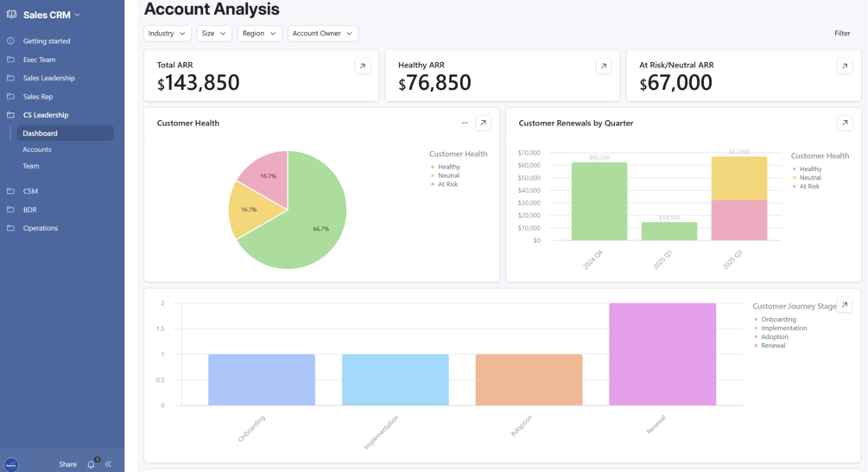Click the Sales Leadership folder icon

pos(10,78)
